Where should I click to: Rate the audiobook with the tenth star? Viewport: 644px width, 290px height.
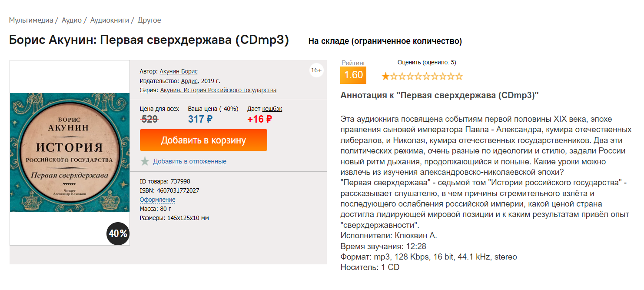tap(458, 77)
